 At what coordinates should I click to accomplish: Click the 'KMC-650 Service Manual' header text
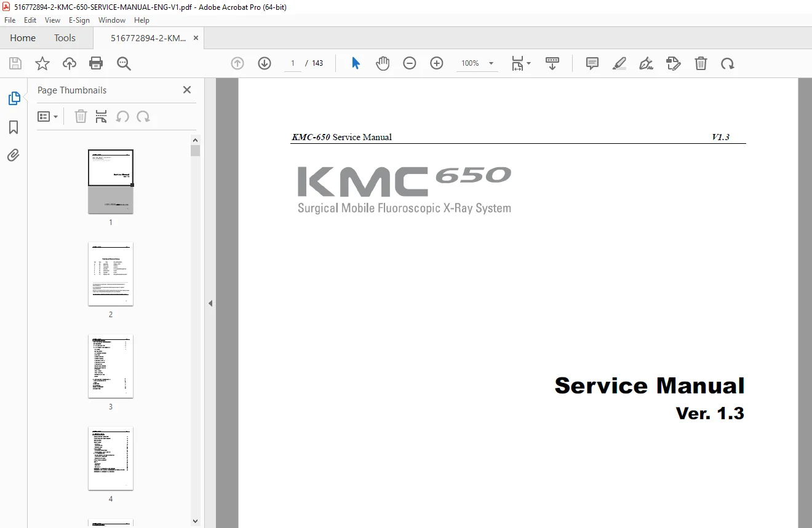click(x=341, y=137)
